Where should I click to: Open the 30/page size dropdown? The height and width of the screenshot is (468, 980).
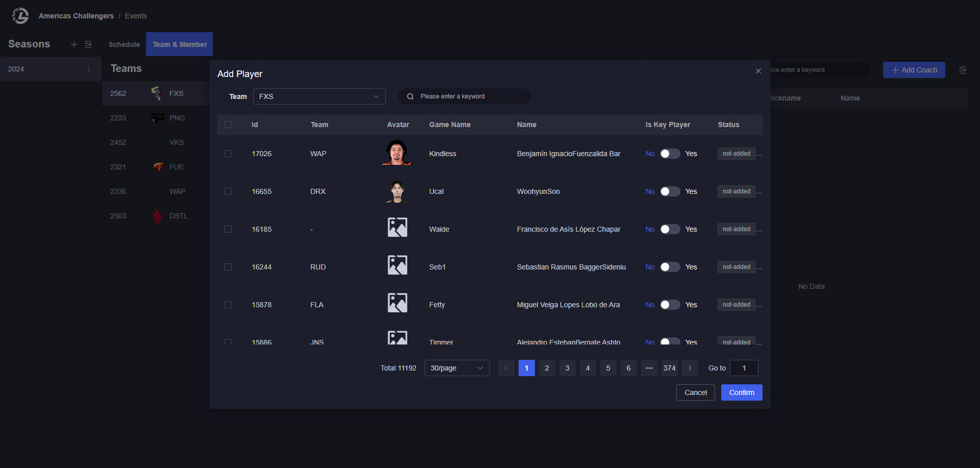point(457,368)
